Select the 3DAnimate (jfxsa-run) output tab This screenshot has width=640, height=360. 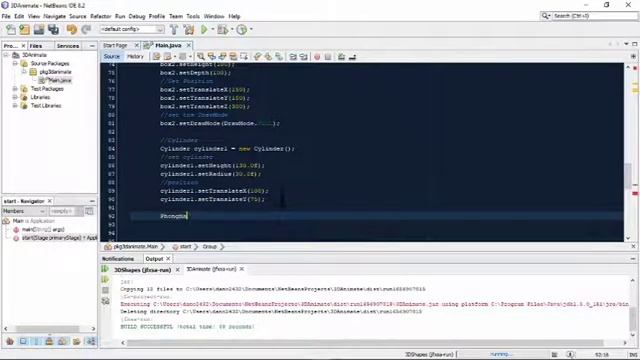(x=211, y=269)
